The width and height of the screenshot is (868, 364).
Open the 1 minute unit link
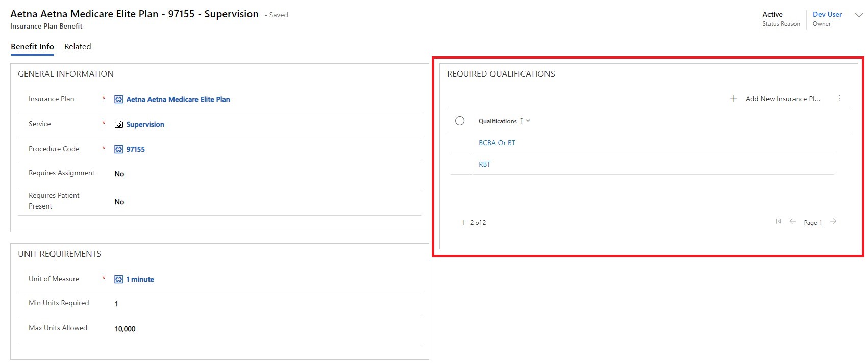point(140,279)
